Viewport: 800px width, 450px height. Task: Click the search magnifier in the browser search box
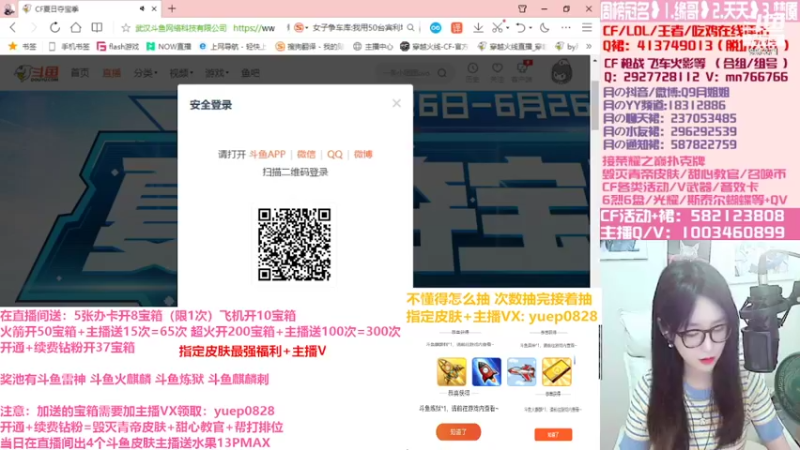click(x=411, y=28)
